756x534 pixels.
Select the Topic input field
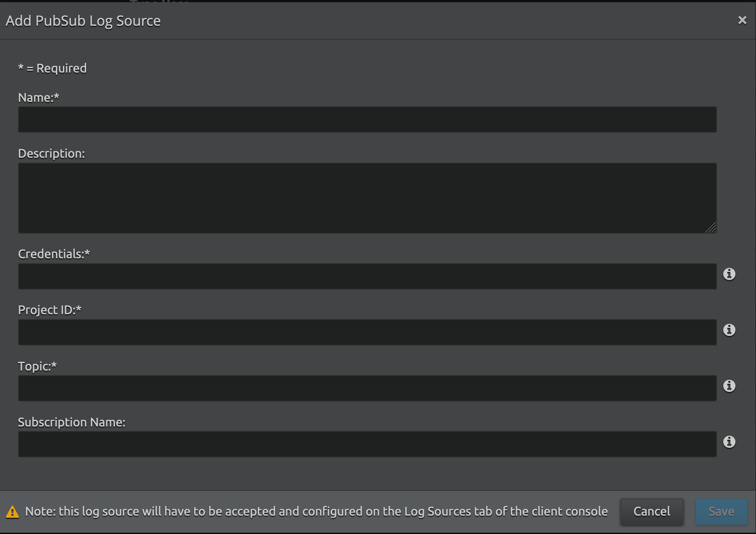click(x=367, y=388)
